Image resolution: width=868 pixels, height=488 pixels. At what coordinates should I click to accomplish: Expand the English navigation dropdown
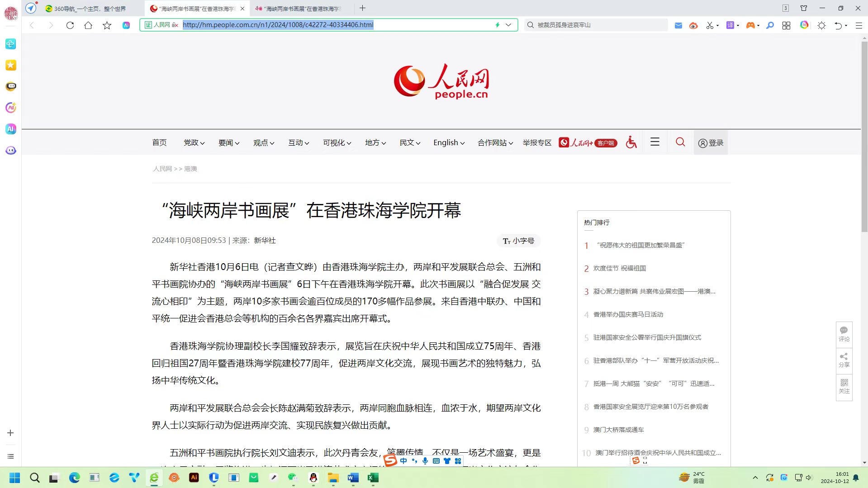(x=449, y=143)
